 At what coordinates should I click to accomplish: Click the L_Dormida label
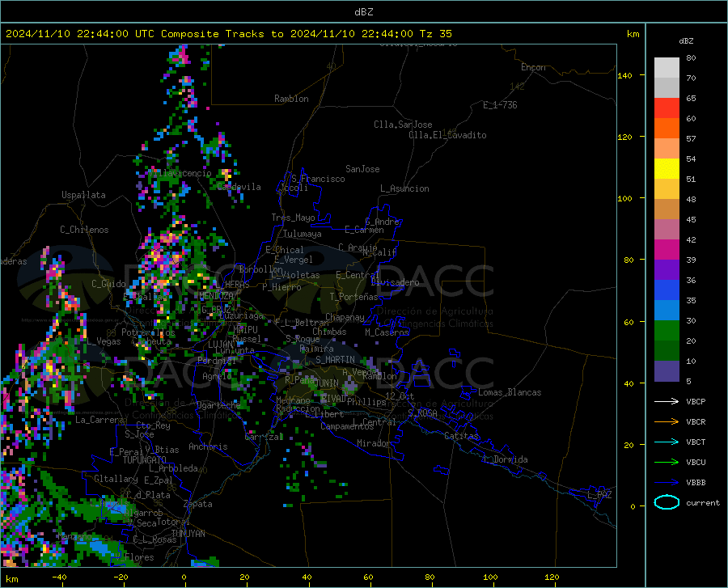[x=505, y=459]
